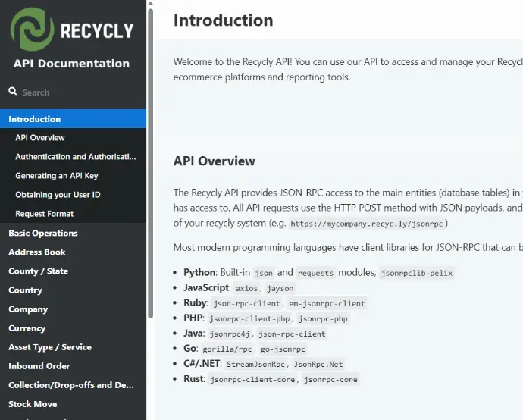Click the Recycly logo icon
The image size is (523, 420).
[31, 30]
